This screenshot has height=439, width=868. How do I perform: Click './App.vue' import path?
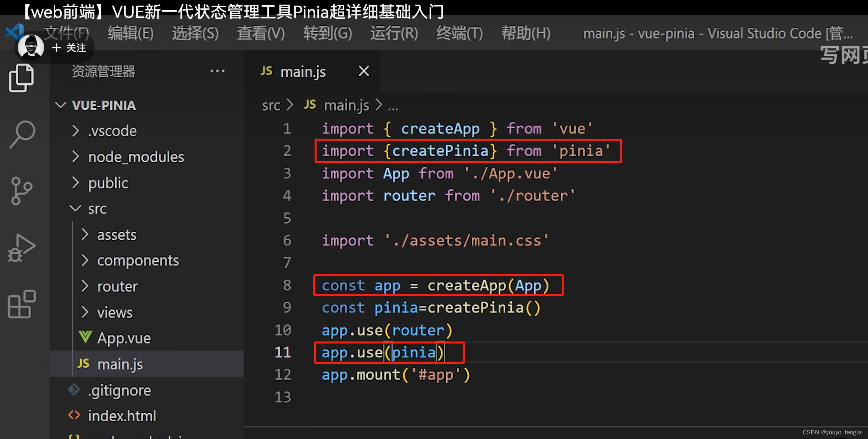pyautogui.click(x=511, y=174)
